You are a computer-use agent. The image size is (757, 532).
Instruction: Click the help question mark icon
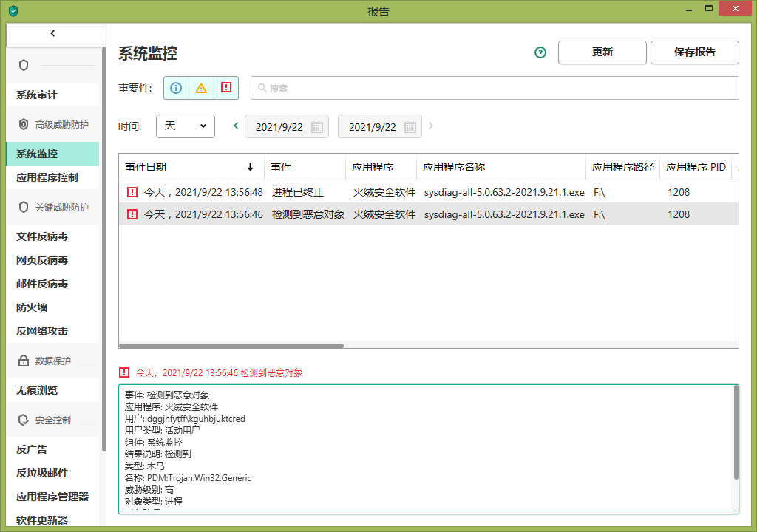(x=540, y=52)
